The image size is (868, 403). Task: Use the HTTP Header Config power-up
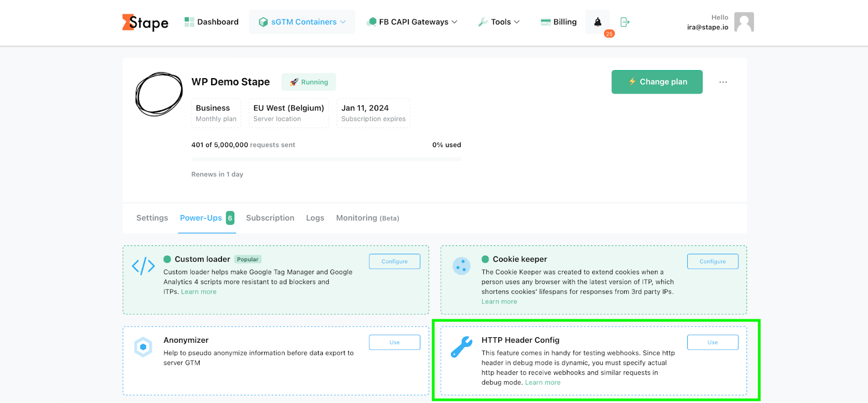click(x=712, y=342)
